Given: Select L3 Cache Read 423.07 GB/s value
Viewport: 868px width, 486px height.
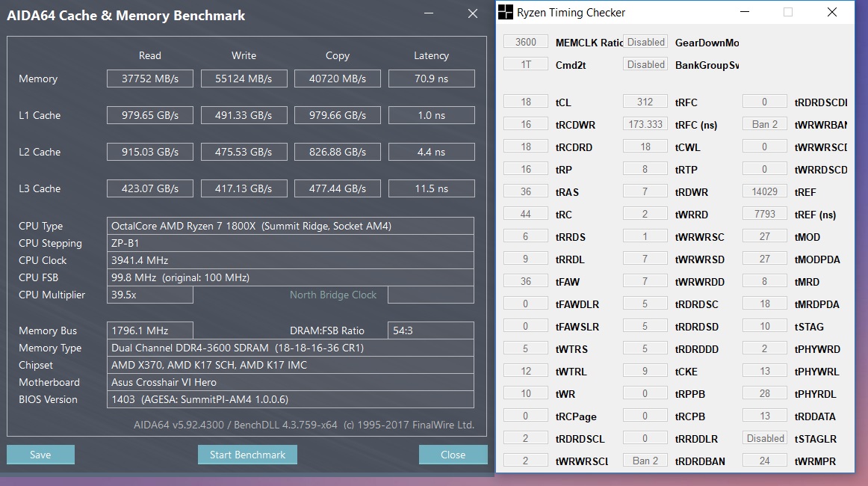Looking at the screenshot, I should coord(150,188).
